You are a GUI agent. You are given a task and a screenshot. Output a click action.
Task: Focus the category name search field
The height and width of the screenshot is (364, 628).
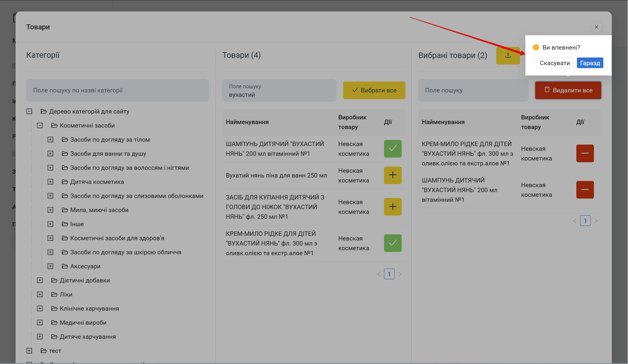pos(117,90)
